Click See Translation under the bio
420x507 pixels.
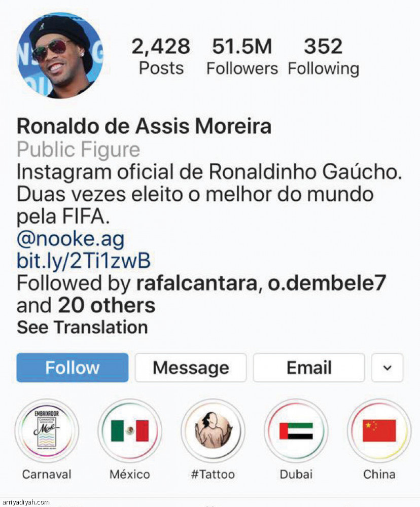coord(82,328)
